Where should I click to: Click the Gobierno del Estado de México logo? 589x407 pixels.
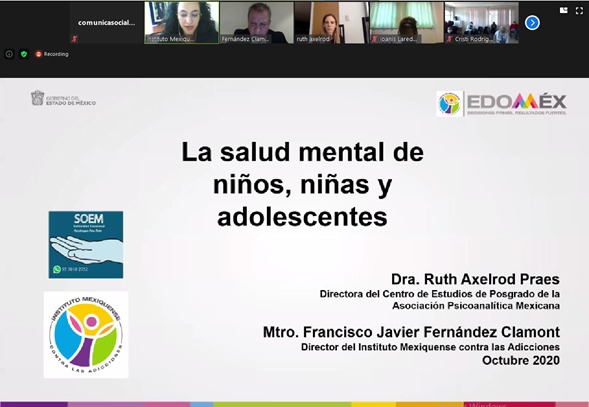point(63,98)
